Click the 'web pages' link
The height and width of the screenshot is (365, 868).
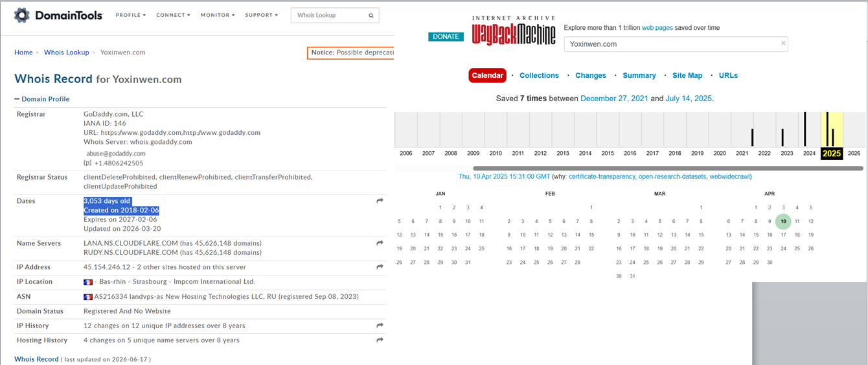[x=657, y=28]
